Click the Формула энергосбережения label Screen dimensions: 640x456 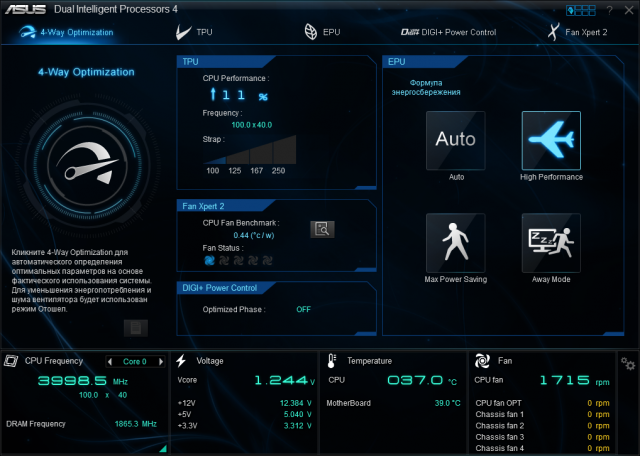(426, 87)
